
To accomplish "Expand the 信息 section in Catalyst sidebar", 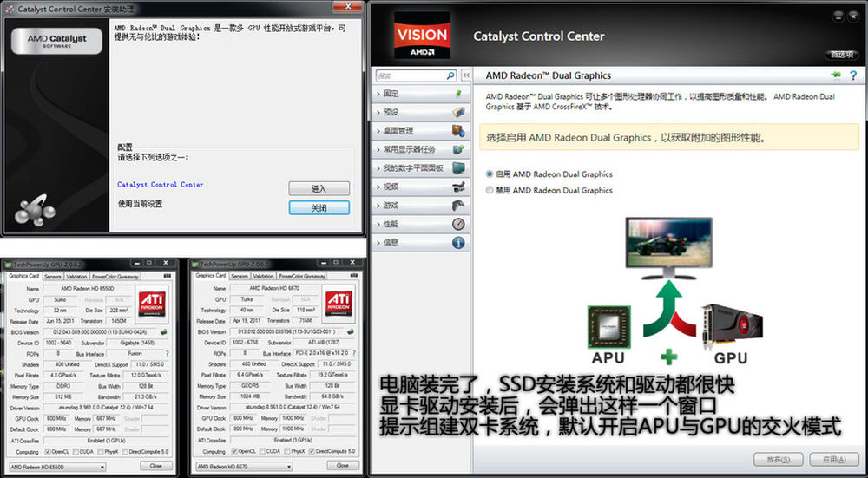I will (x=421, y=242).
